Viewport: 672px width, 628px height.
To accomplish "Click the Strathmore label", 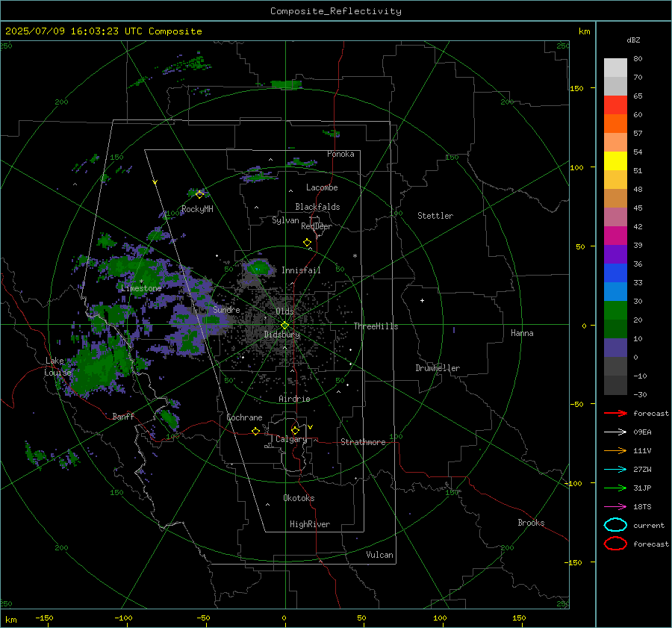I will pos(363,442).
